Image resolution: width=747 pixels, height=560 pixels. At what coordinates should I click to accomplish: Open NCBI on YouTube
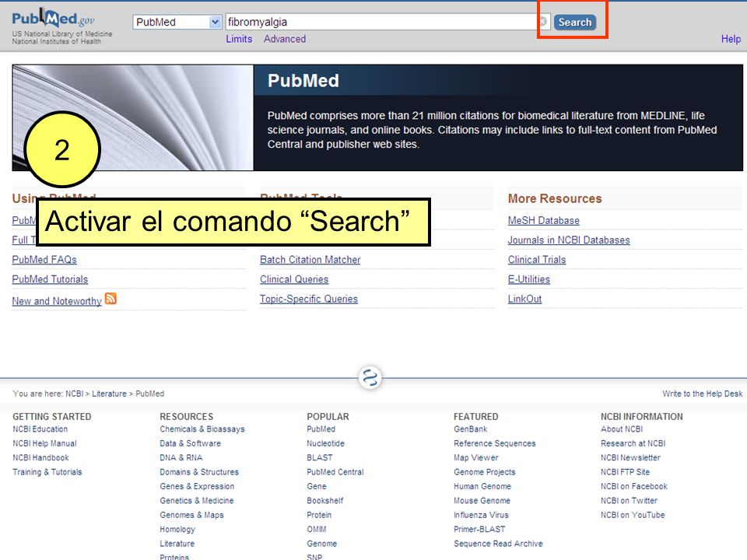(x=633, y=515)
